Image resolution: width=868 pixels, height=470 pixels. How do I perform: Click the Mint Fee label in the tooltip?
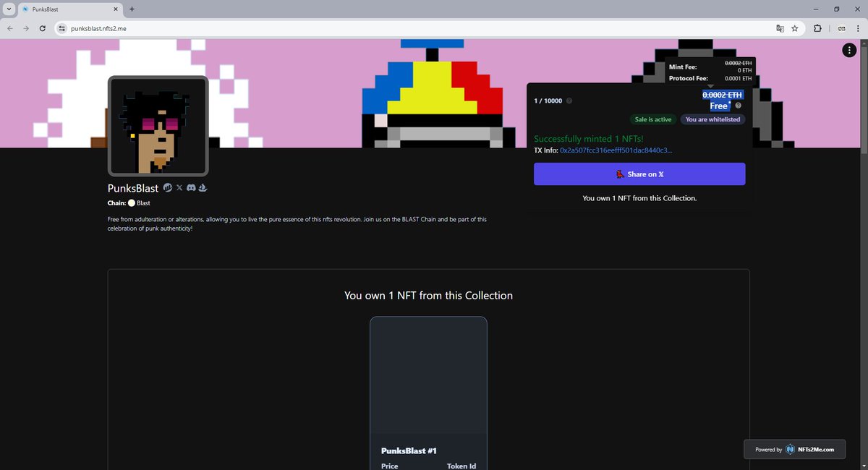683,67
